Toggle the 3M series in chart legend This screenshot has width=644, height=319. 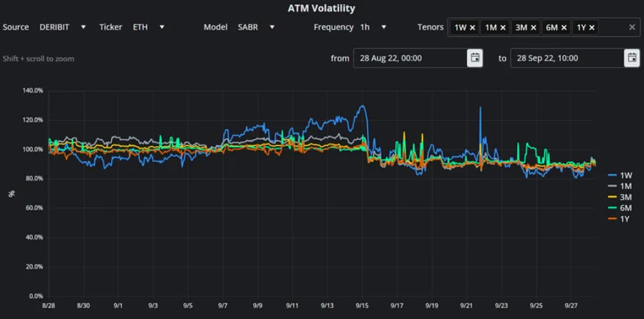pyautogui.click(x=619, y=197)
